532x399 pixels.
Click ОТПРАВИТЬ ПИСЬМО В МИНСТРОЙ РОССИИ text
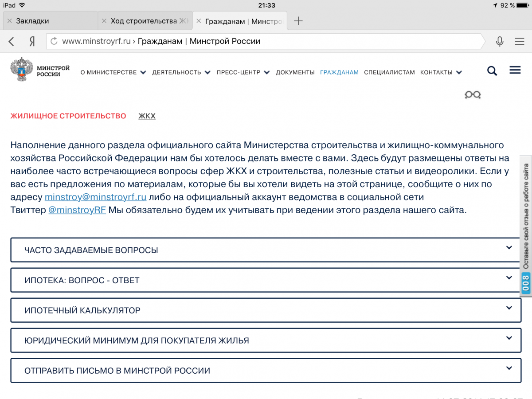117,371
